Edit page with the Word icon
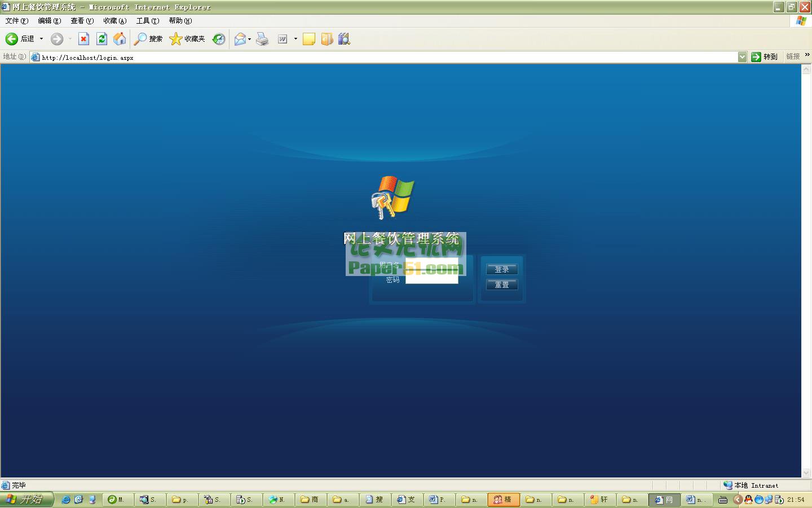812x508 pixels. tap(283, 38)
